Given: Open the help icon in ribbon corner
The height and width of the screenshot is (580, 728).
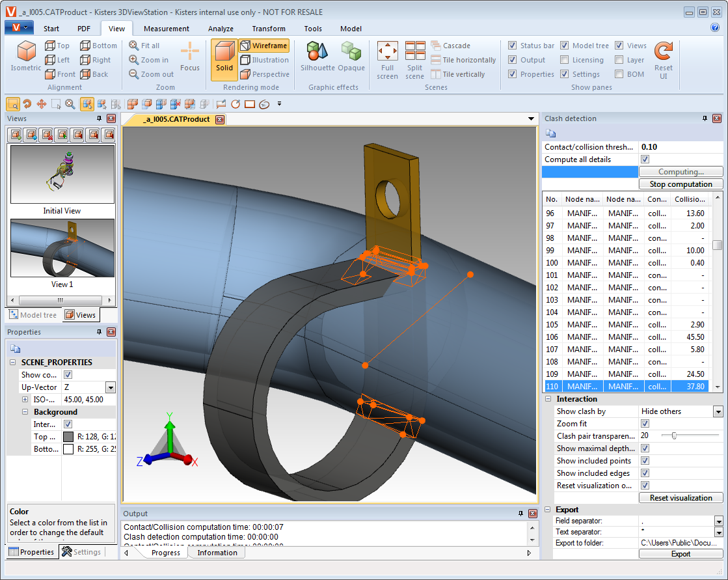Looking at the screenshot, I should tap(715, 27).
